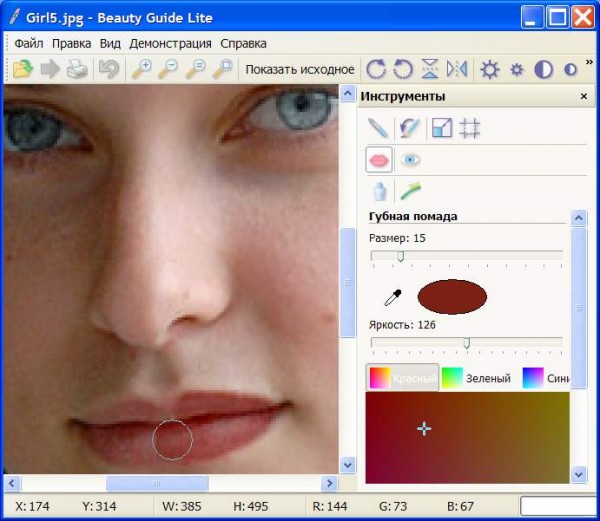Pick the eyedropper color picker

[393, 297]
